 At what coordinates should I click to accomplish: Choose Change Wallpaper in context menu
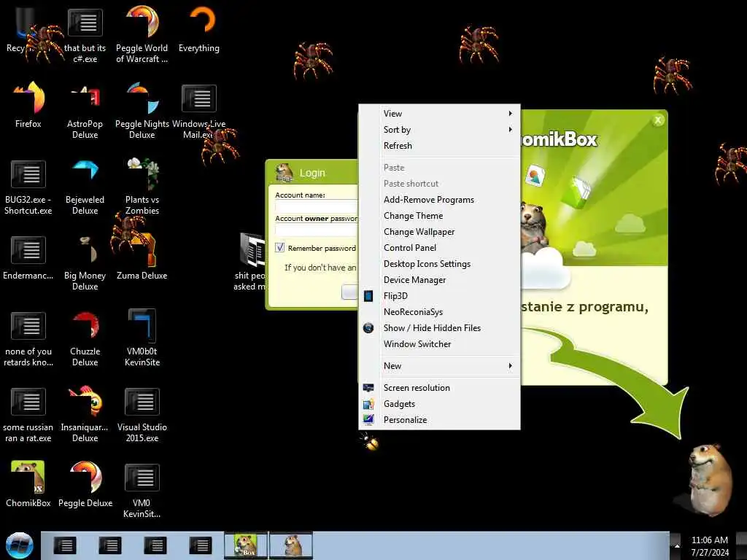(439, 232)
